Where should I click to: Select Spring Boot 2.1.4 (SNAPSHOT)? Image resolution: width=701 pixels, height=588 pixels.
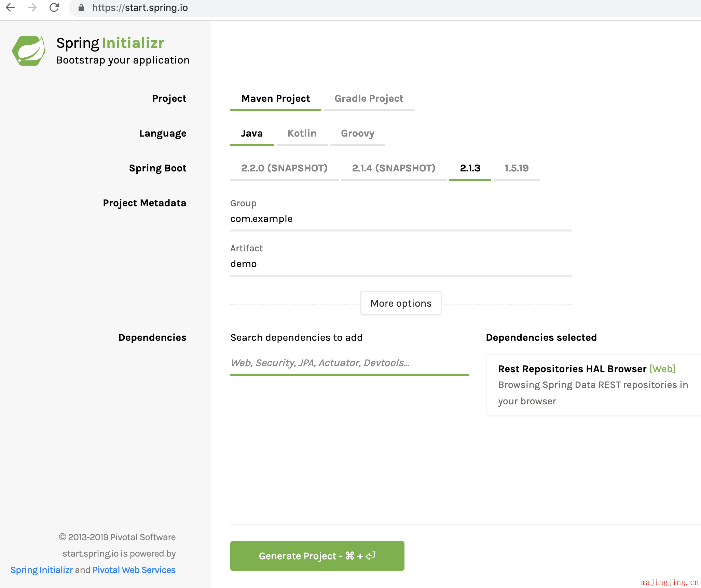click(x=394, y=168)
